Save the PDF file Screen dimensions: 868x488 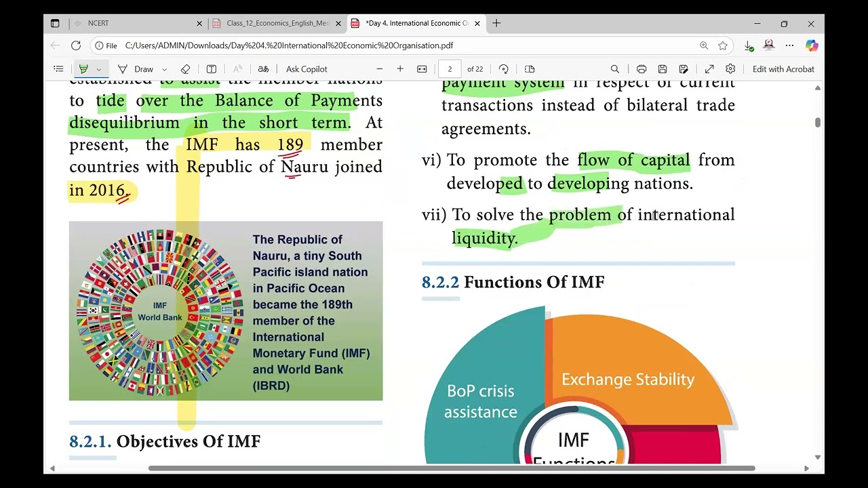pyautogui.click(x=663, y=69)
